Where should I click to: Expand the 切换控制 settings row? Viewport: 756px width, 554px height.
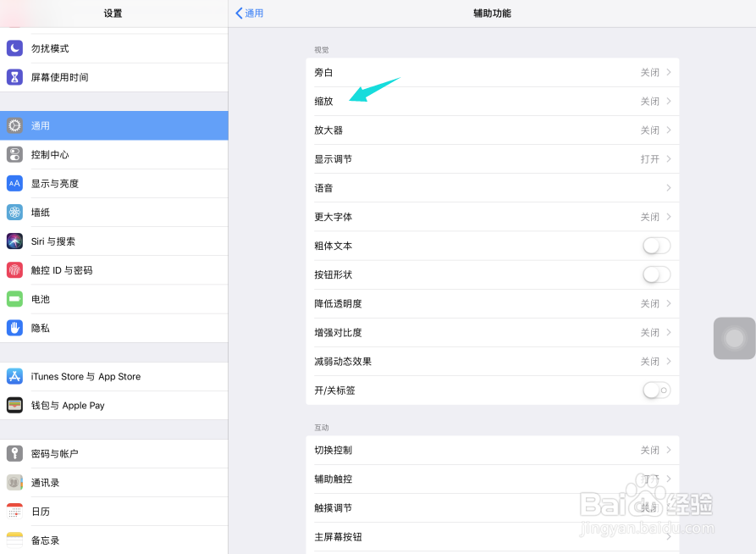click(494, 451)
